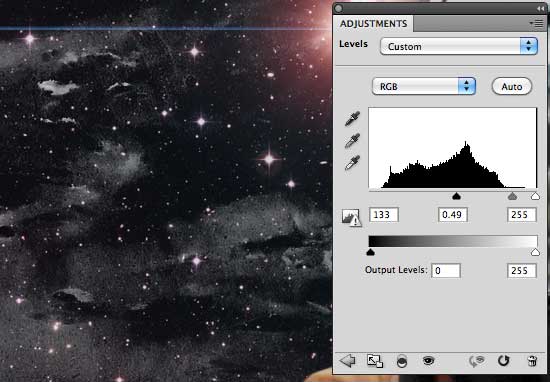Image resolution: width=550 pixels, height=382 pixels.
Task: Open the Levels preset Custom dropdown
Action: coord(459,46)
